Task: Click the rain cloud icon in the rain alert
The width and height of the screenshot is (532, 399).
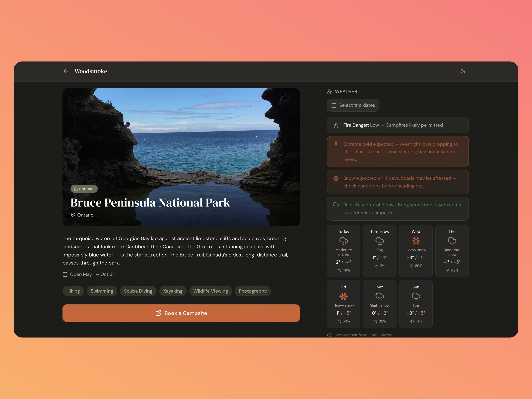Action: click(336, 205)
